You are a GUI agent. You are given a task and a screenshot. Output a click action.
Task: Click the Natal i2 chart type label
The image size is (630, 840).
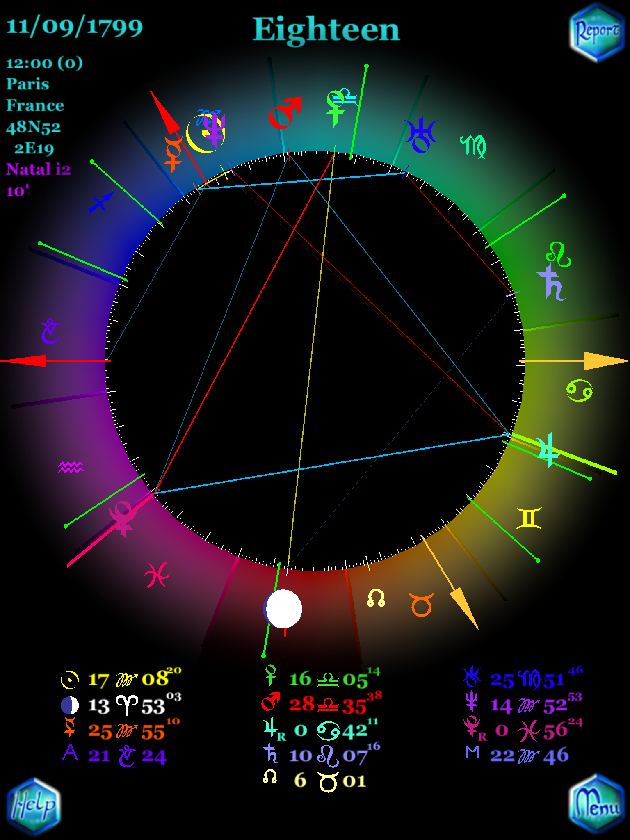coord(38,169)
